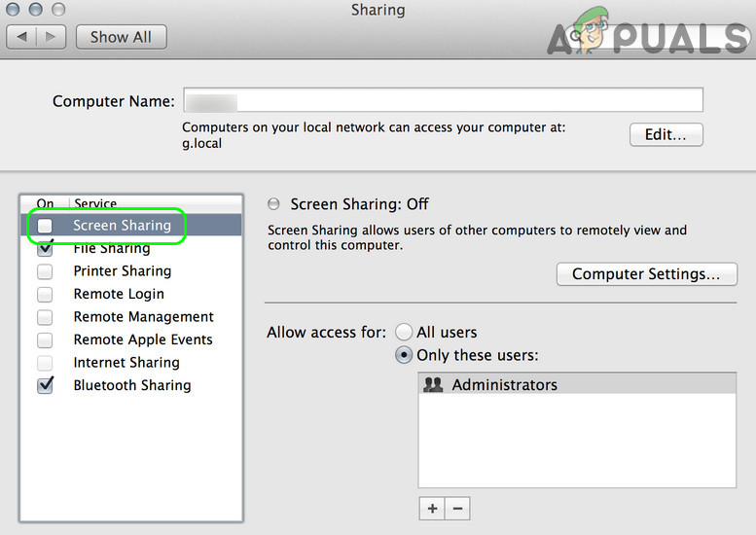Click the minus button to remove user
756x535 pixels.
tap(457, 508)
